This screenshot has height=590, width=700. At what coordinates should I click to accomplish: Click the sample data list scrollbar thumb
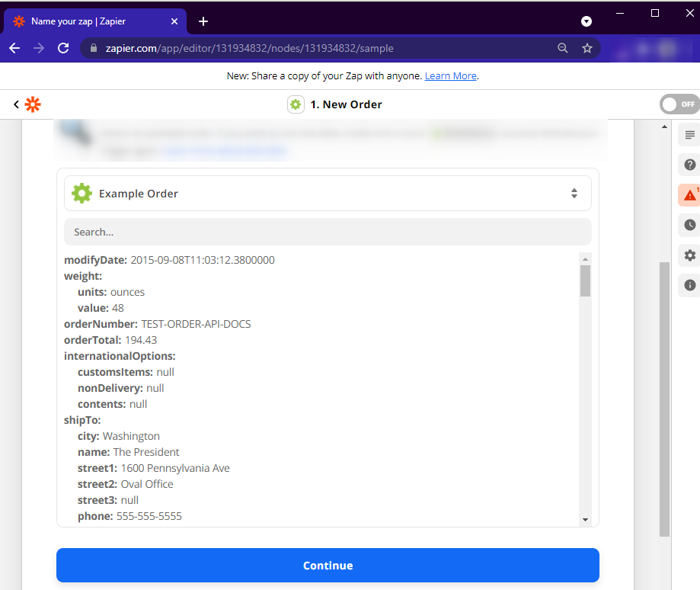(585, 281)
